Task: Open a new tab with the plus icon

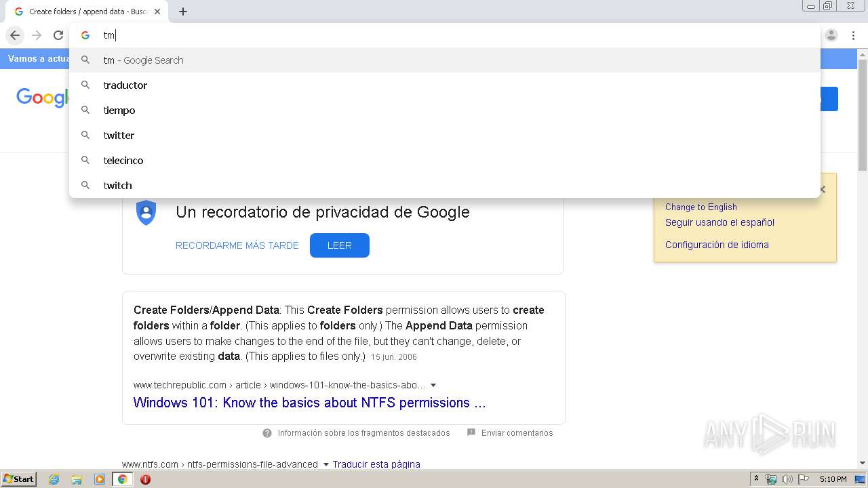Action: click(183, 12)
